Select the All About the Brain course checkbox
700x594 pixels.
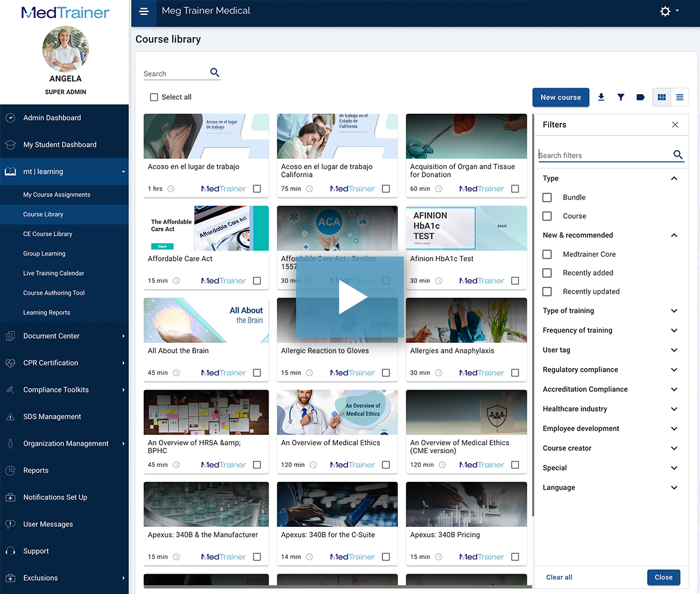click(257, 372)
